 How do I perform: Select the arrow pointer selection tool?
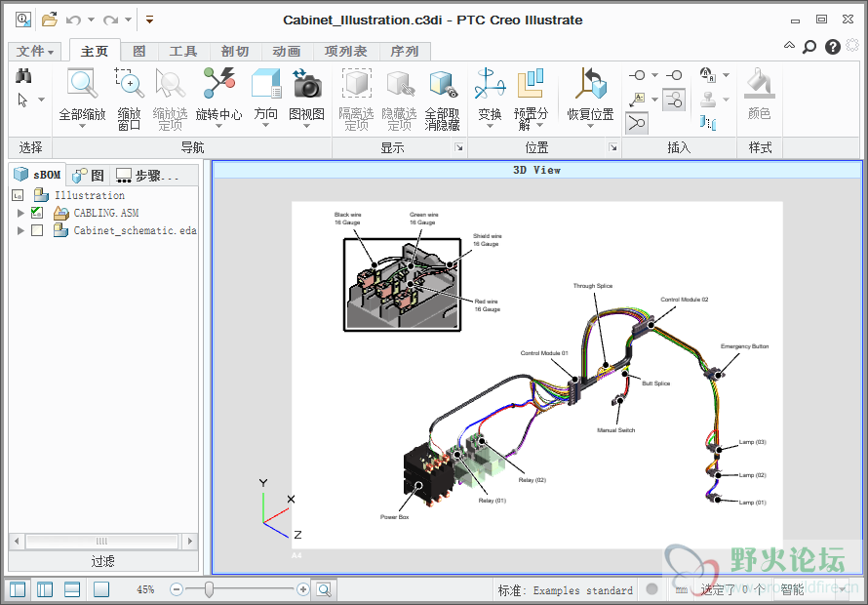point(22,101)
